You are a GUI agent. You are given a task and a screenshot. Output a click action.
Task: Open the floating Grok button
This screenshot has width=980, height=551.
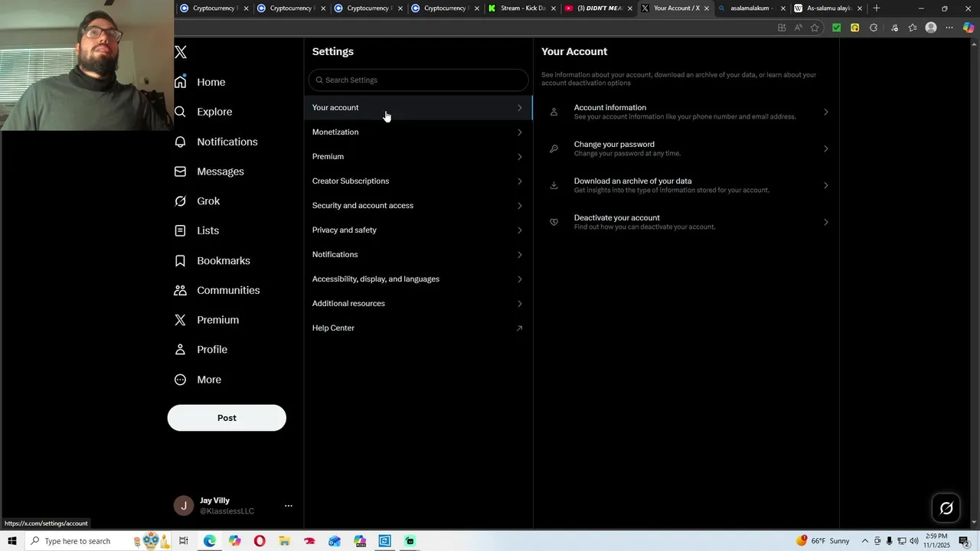(946, 508)
